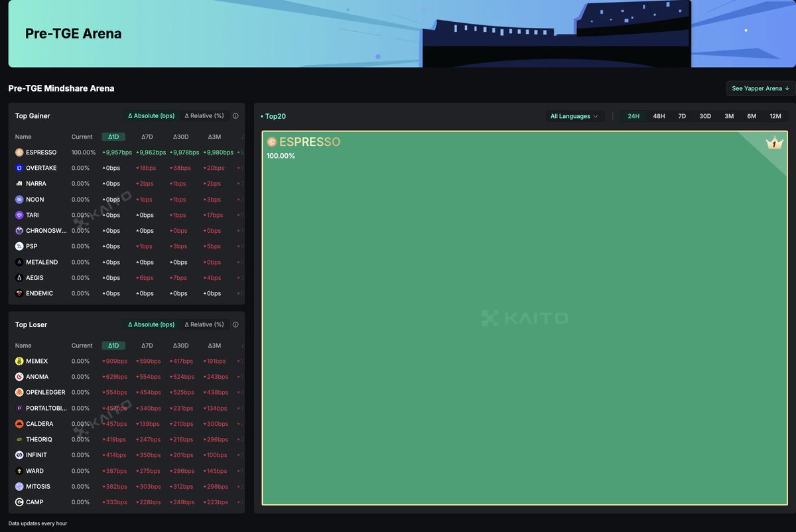Image resolution: width=796 pixels, height=532 pixels.
Task: Click the Name column header in Top Gainer
Action: tap(23, 137)
